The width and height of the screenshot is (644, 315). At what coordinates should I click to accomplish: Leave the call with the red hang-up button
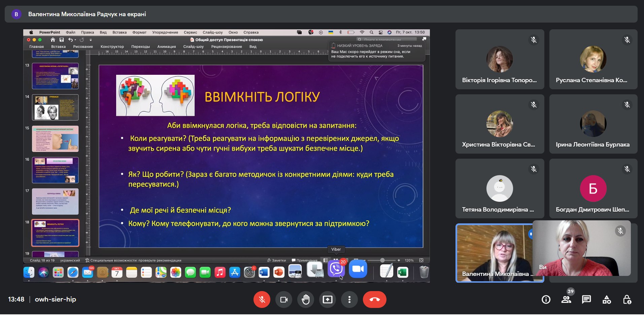pos(374,300)
